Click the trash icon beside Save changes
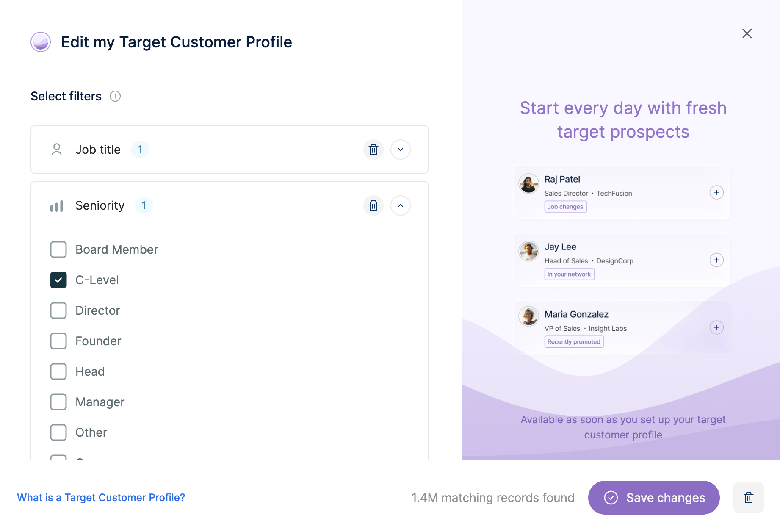This screenshot has height=532, width=780. pyautogui.click(x=748, y=498)
